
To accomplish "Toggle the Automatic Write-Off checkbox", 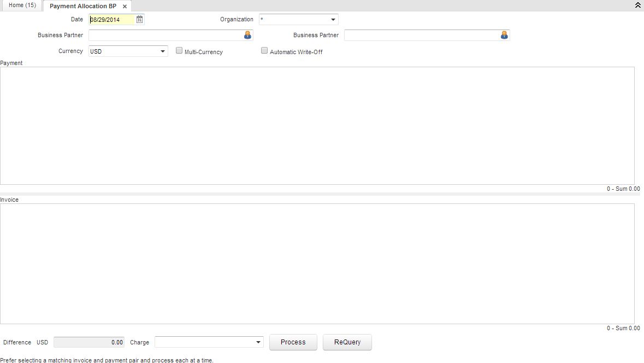I will coord(264,51).
